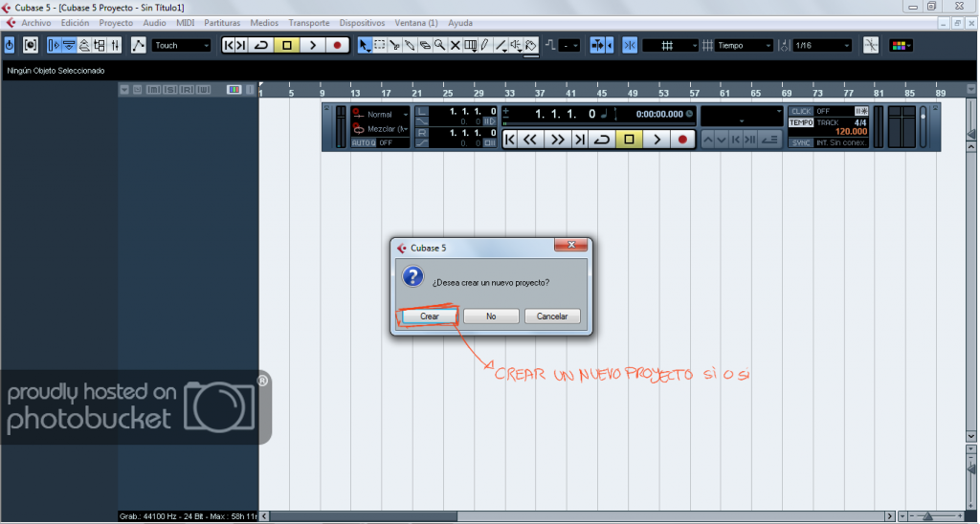980x524 pixels.
Task: Toggle the Snap on/off button
Action: 630,45
